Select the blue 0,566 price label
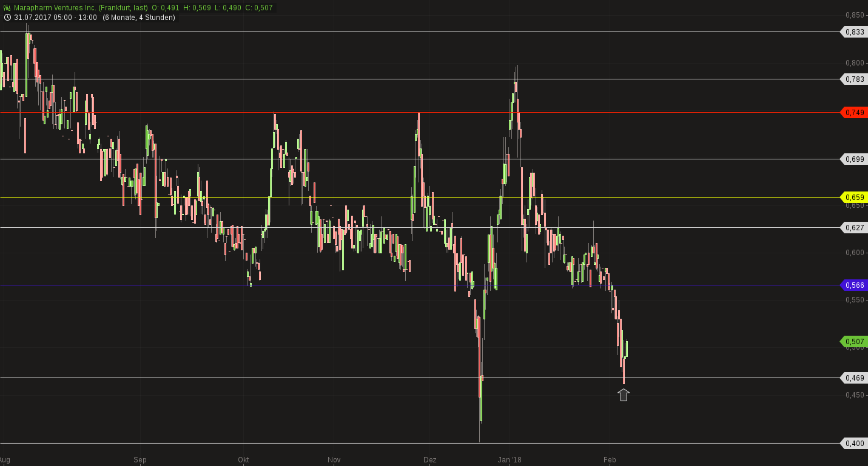The width and height of the screenshot is (868, 466). click(854, 285)
